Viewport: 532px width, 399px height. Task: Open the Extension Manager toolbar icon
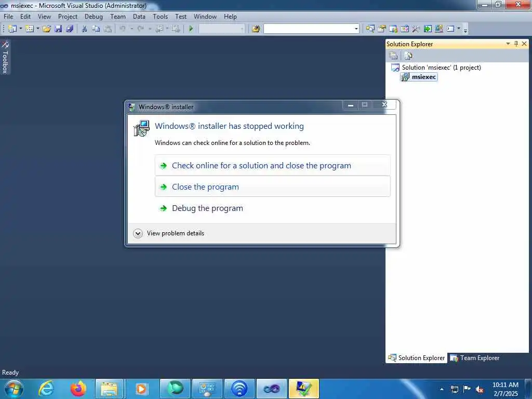[x=438, y=29]
